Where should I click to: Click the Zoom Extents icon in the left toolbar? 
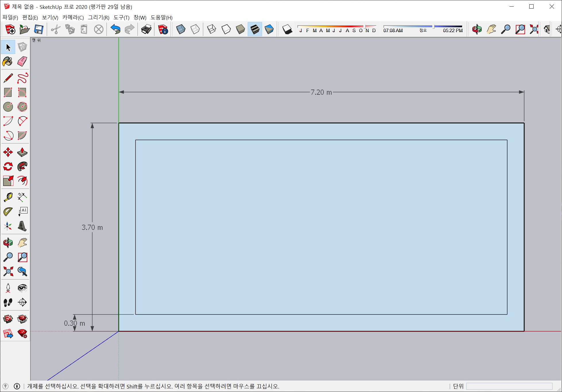point(8,271)
